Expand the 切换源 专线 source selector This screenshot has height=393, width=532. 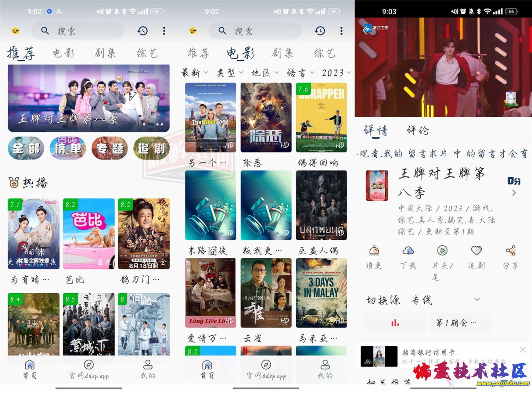click(x=477, y=300)
